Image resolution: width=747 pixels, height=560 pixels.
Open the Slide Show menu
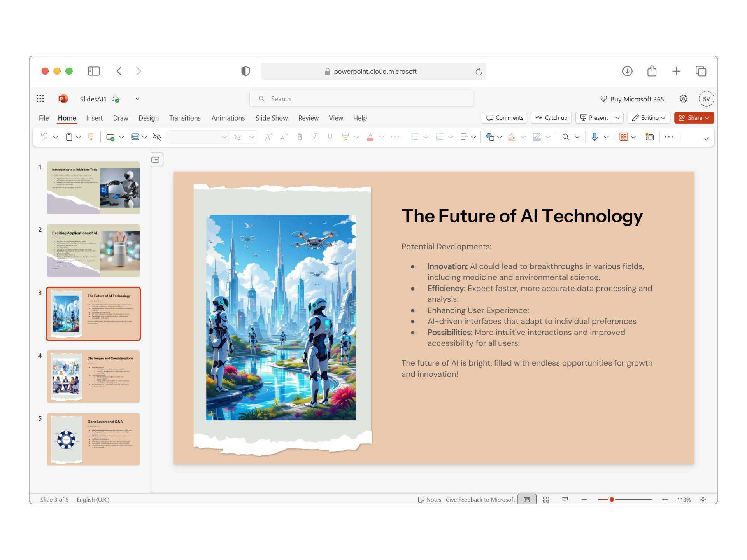(x=271, y=118)
